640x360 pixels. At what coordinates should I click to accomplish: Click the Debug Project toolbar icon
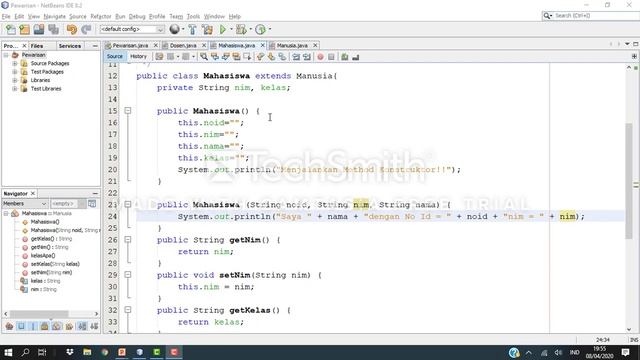[241, 29]
